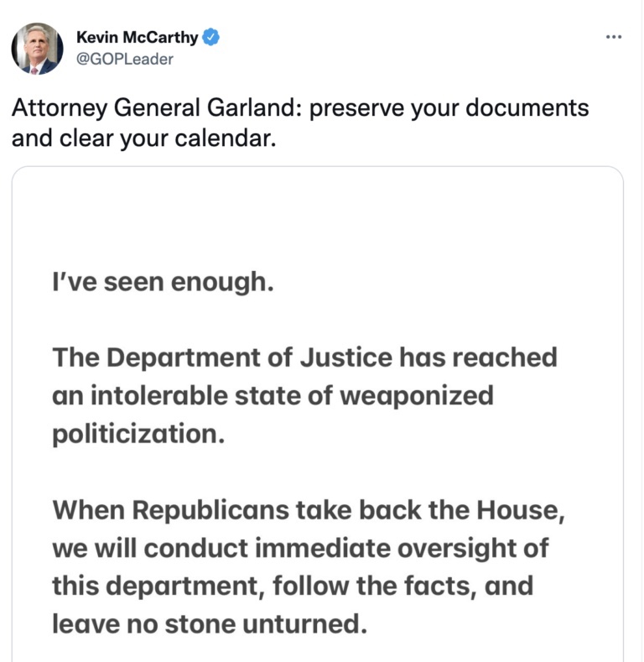Click the word "politicization." in the statement
This screenshot has height=662, width=644.
pyautogui.click(x=138, y=433)
